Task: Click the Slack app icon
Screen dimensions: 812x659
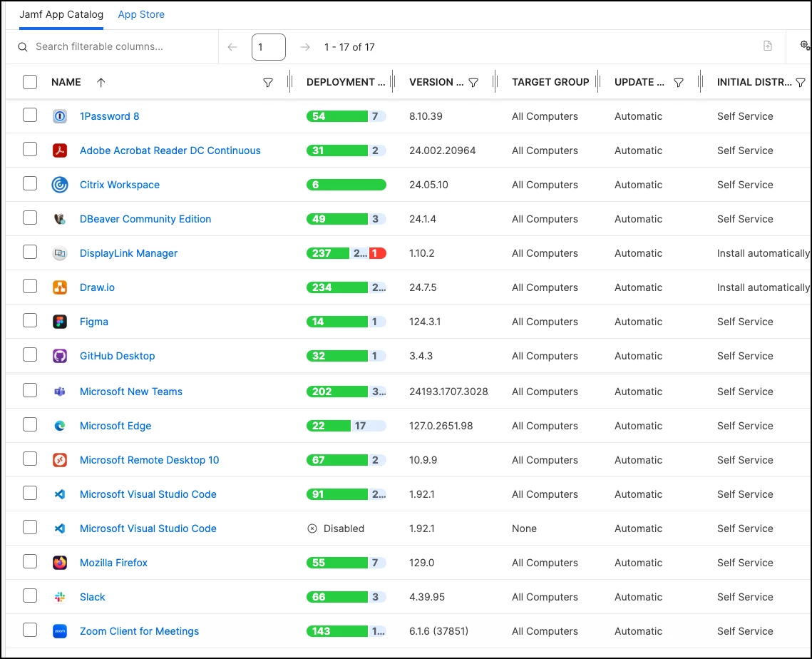Action: pos(60,596)
